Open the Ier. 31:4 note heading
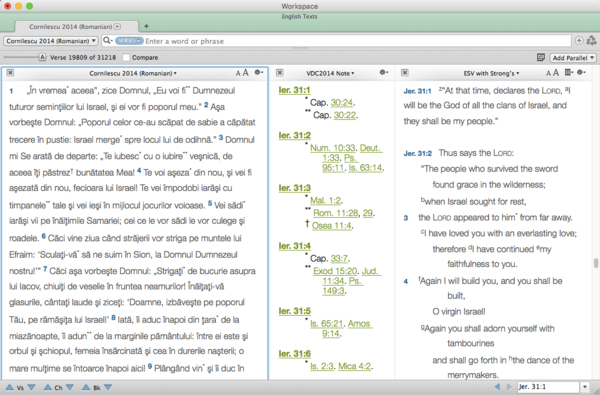The height and width of the screenshot is (395, 600). click(x=294, y=246)
